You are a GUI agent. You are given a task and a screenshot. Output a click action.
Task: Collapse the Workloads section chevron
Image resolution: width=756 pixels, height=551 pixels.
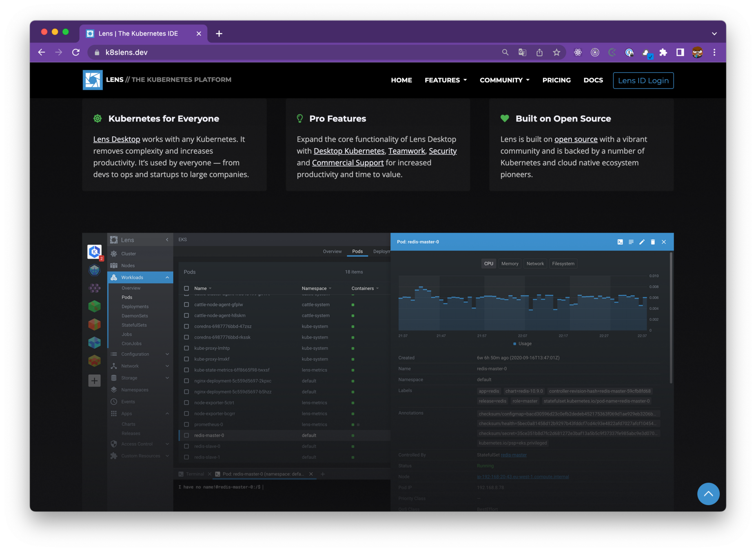167,278
